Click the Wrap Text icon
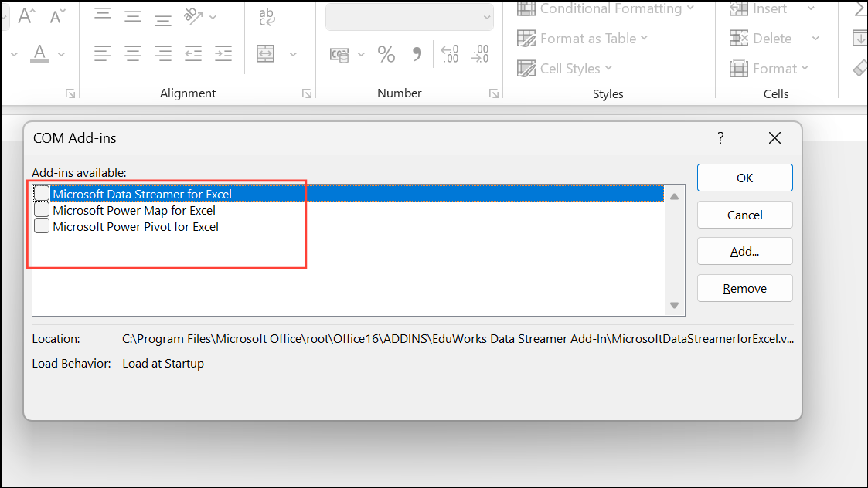868x488 pixels. point(267,16)
